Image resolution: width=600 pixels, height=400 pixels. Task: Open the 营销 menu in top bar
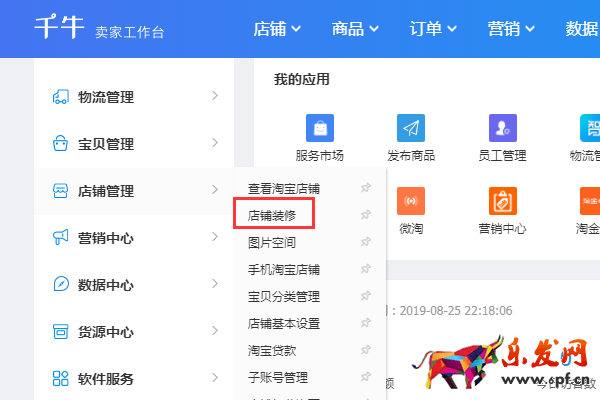point(511,29)
